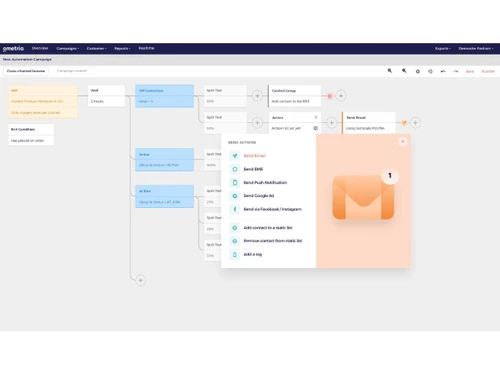The image size is (500, 375).
Task: Choose Send Google Ad action
Action: click(259, 196)
